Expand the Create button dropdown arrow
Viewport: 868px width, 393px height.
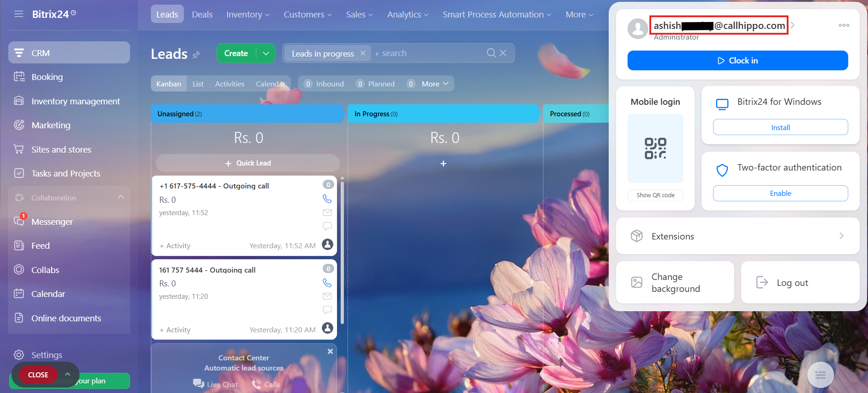click(x=266, y=53)
